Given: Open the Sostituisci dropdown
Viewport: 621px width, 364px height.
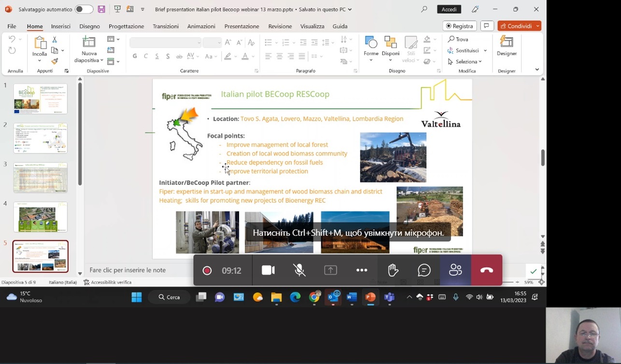Looking at the screenshot, I should click(x=467, y=50).
